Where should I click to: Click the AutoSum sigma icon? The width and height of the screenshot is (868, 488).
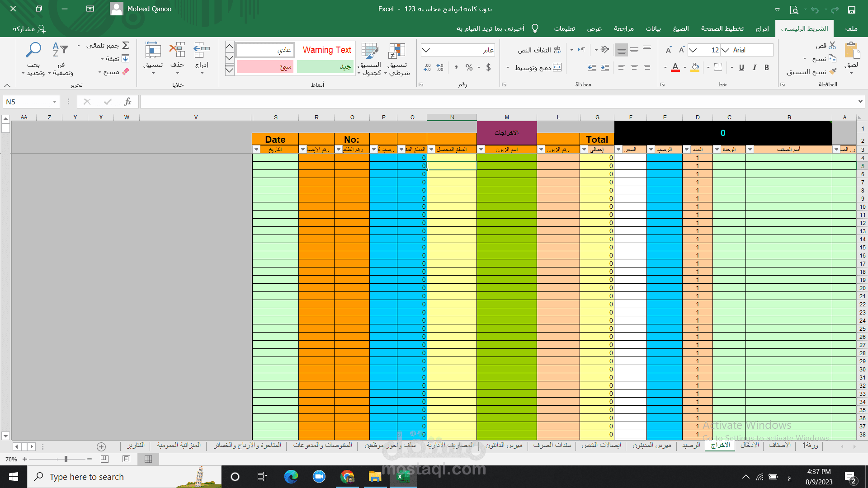(x=126, y=45)
